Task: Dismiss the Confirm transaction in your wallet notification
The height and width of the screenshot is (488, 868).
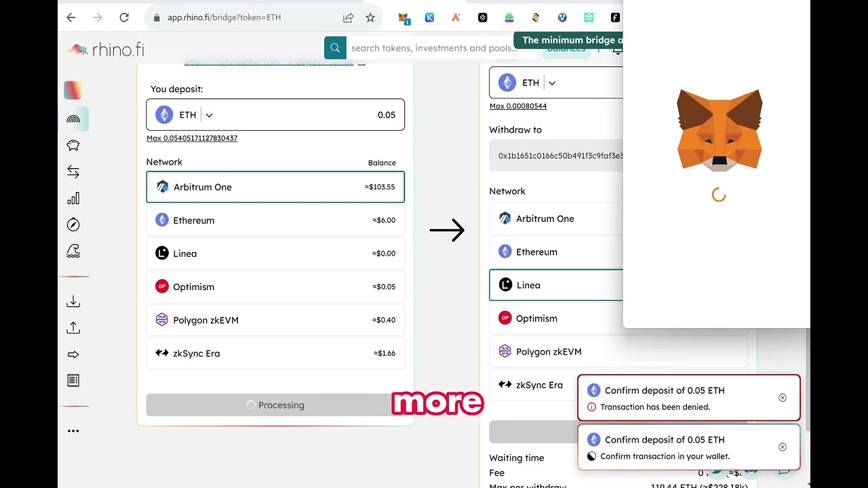Action: (x=783, y=447)
